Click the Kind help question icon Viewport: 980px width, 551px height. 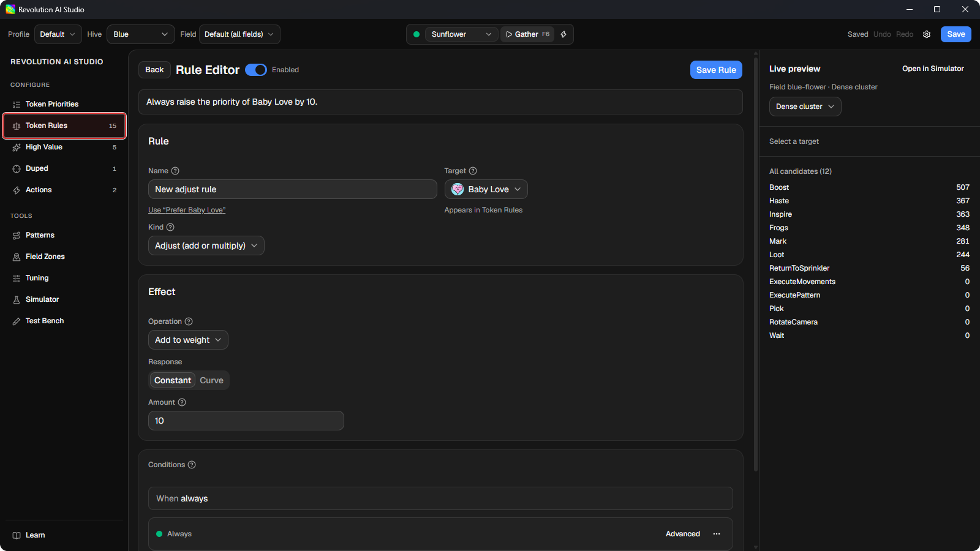[x=170, y=227]
